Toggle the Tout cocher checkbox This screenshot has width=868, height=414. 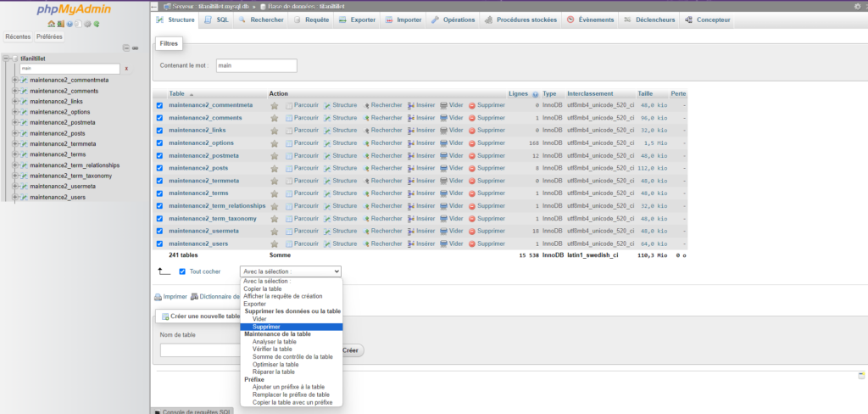coord(182,271)
